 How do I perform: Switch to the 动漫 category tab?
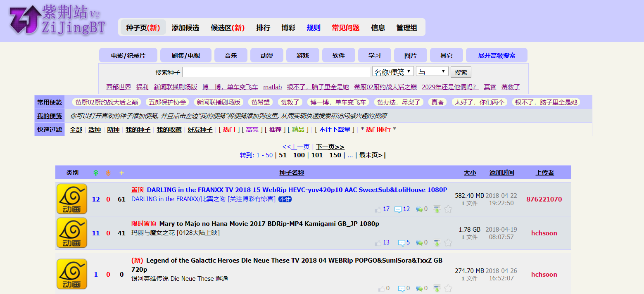click(267, 55)
